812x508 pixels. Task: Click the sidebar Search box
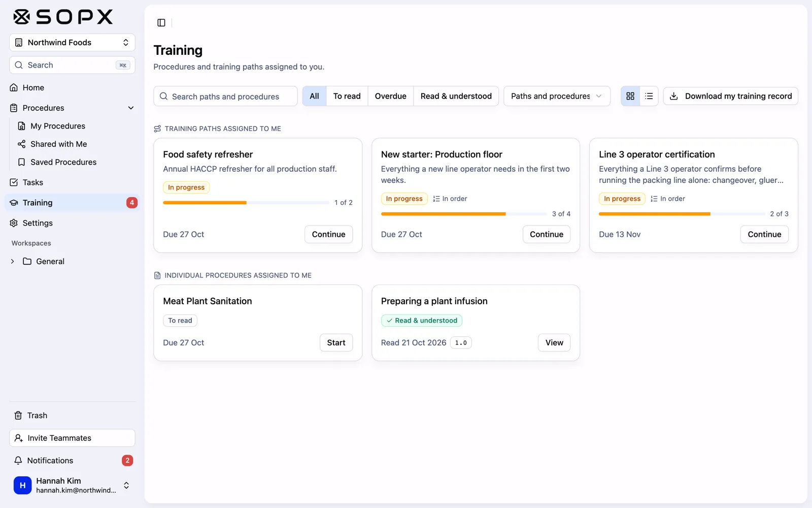[x=72, y=65]
